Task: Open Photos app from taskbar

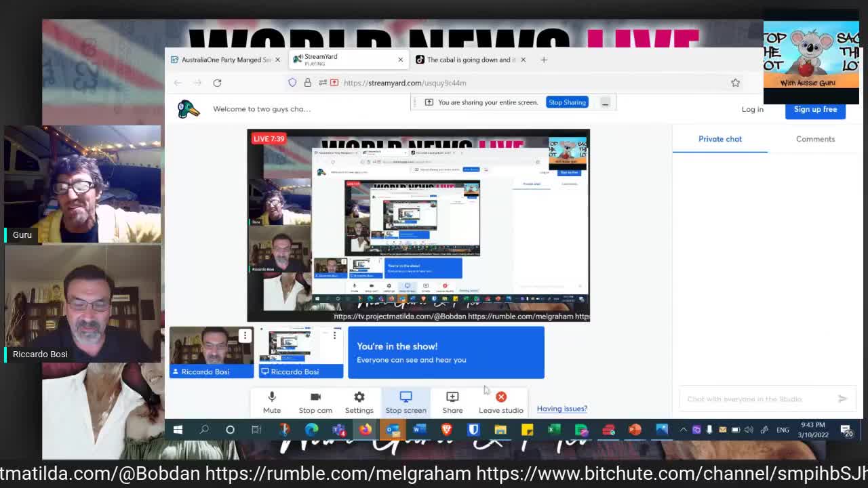Action: [x=662, y=430]
